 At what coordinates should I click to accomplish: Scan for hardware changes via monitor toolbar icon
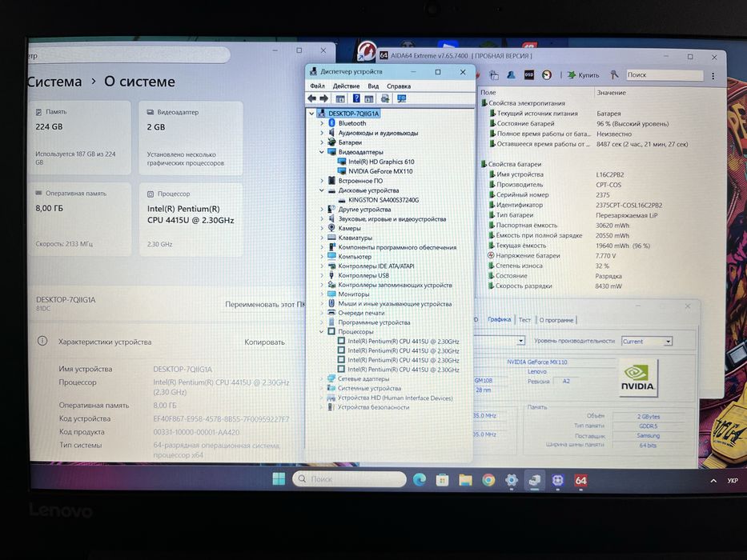point(402,98)
